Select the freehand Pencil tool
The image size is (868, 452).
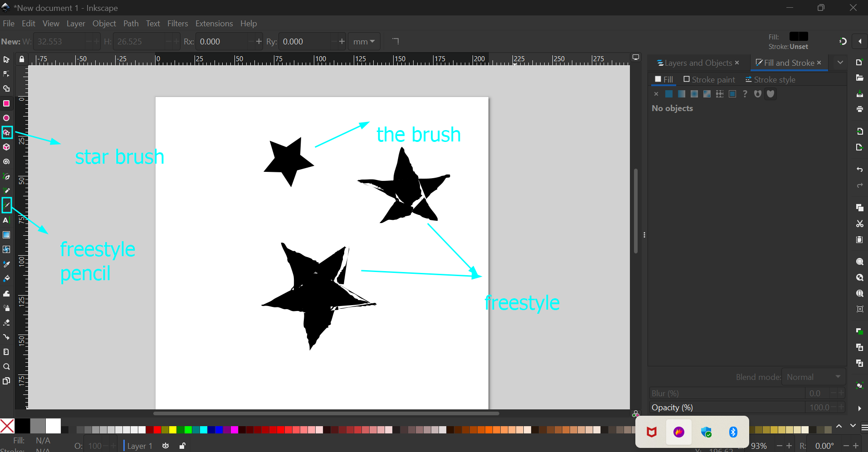tap(6, 191)
